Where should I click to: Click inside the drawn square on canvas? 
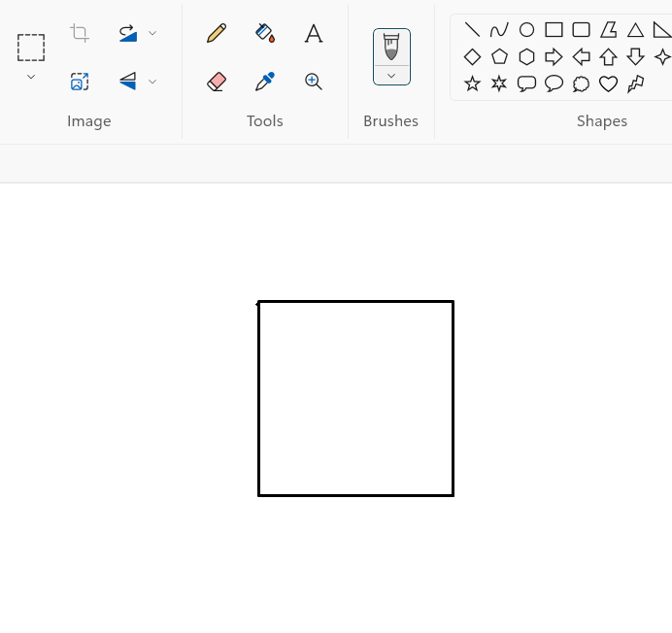pyautogui.click(x=355, y=398)
